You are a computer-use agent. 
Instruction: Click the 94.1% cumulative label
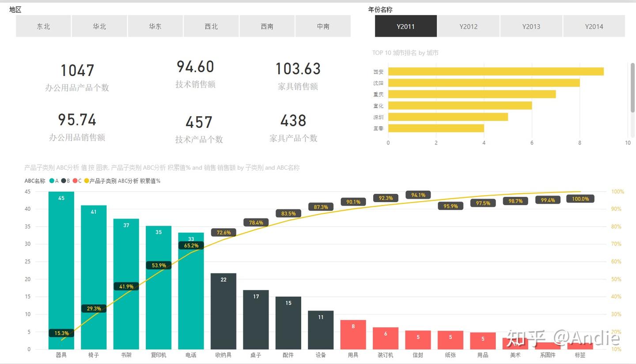(x=418, y=195)
